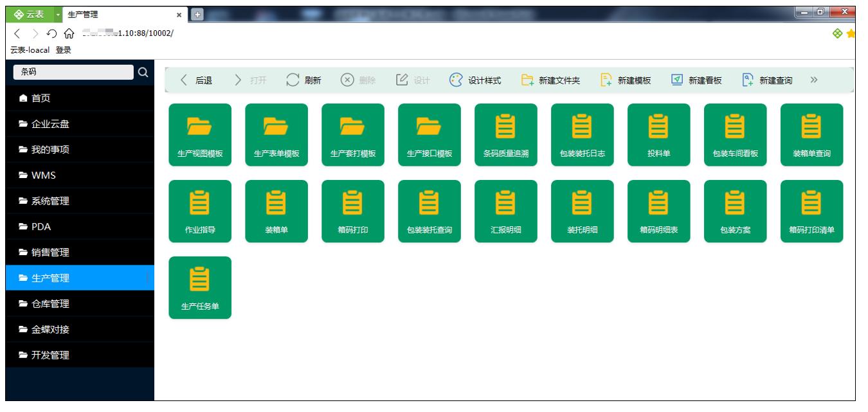Open the 生产套打模板 folder
This screenshot has width=868, height=412.
tap(354, 135)
